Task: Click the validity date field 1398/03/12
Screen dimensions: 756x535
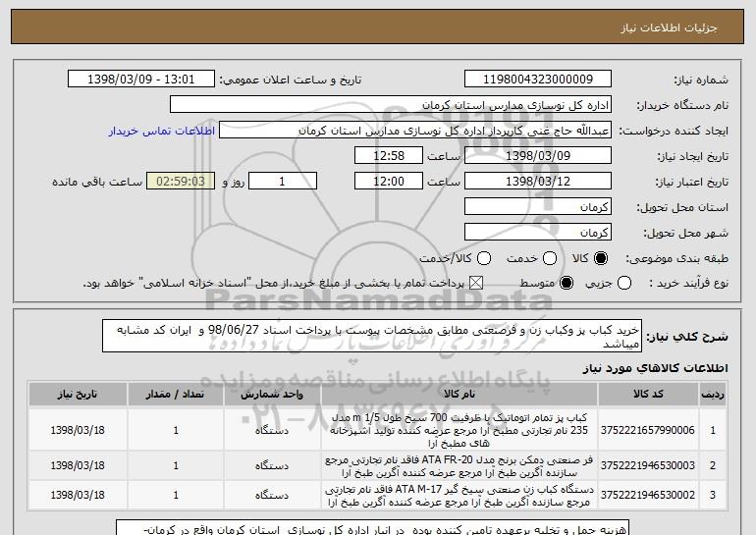Action: (x=538, y=182)
